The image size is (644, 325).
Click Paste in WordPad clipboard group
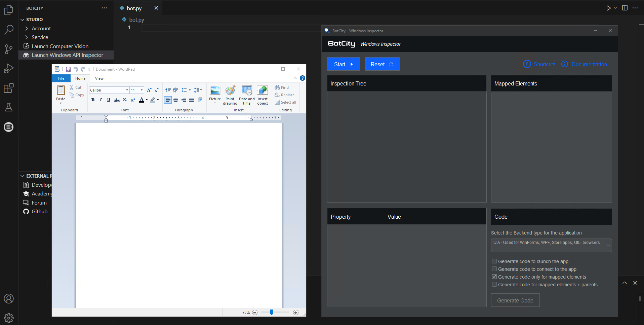(61, 94)
